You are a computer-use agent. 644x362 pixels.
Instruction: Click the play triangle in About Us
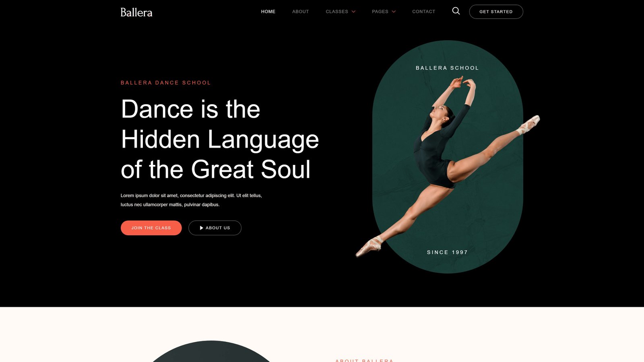click(x=201, y=228)
